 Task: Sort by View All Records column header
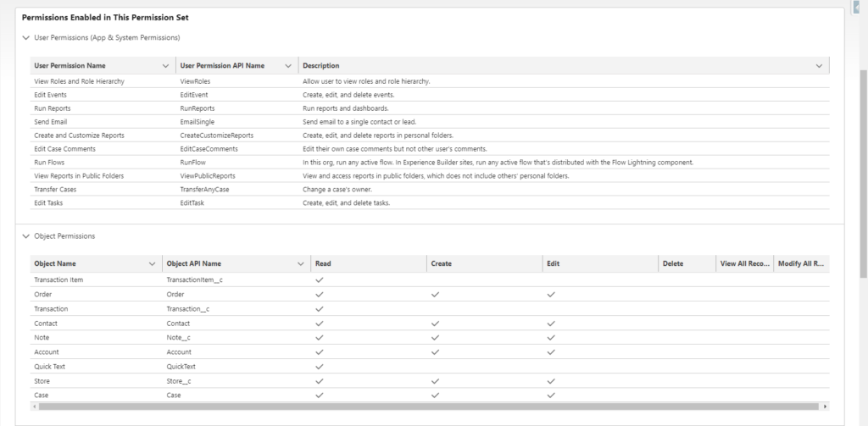745,264
